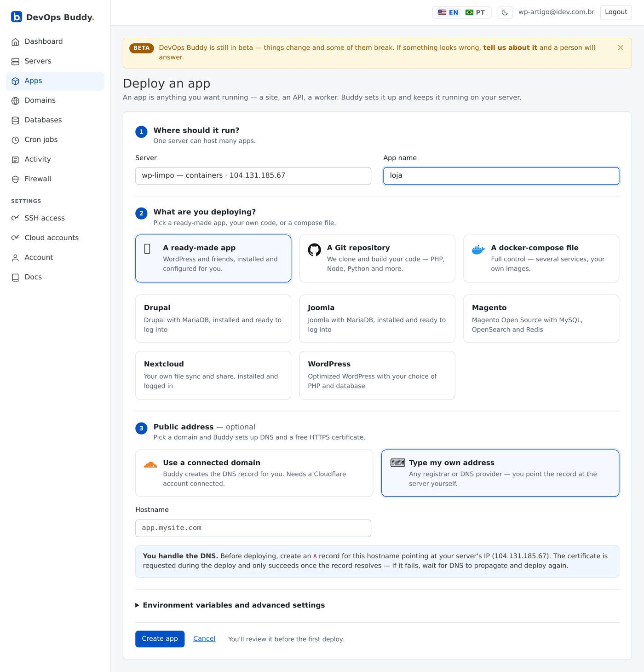The image size is (644, 672).
Task: Focus the App name field
Action: point(501,176)
